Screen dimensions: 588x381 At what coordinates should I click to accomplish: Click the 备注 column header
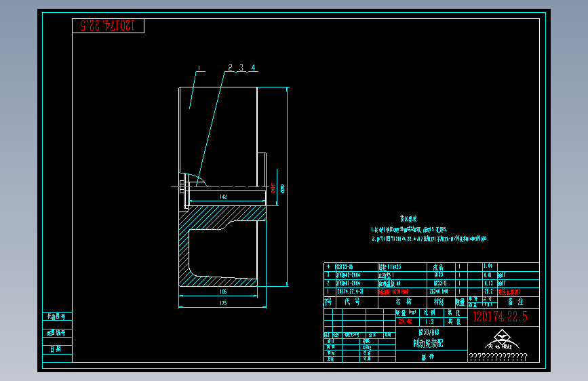(515, 302)
